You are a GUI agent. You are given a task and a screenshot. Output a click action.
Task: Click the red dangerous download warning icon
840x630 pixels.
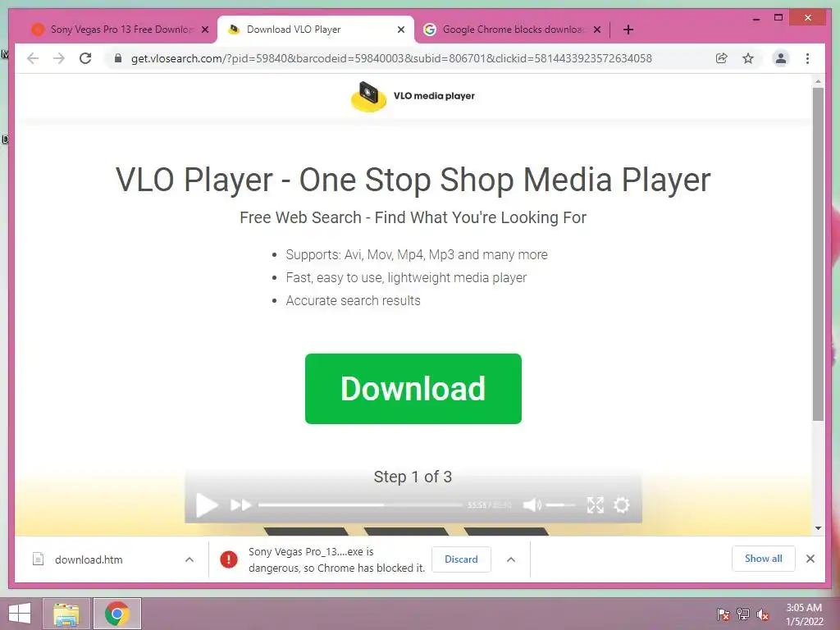[x=229, y=559]
